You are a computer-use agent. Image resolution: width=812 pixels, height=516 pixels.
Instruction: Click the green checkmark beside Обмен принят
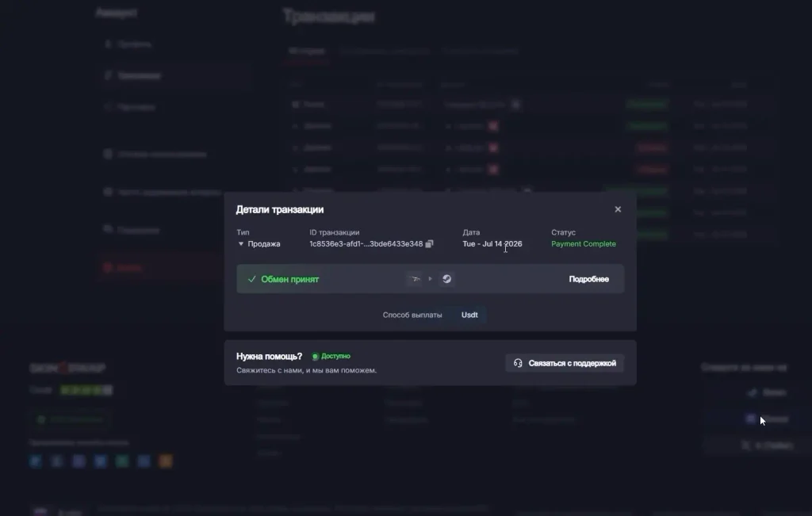coord(251,279)
